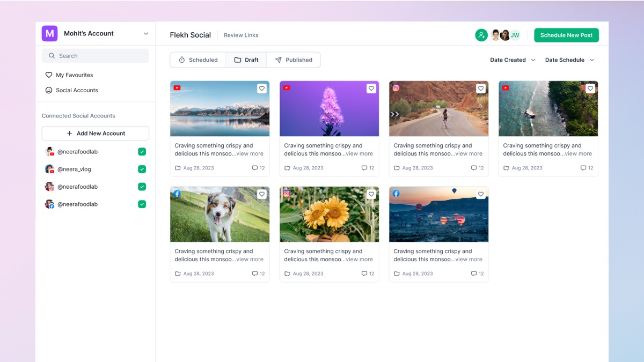Click the @neerafoodlab Facebook account avatar
Screen dimensions: 644x362
coord(49,204)
